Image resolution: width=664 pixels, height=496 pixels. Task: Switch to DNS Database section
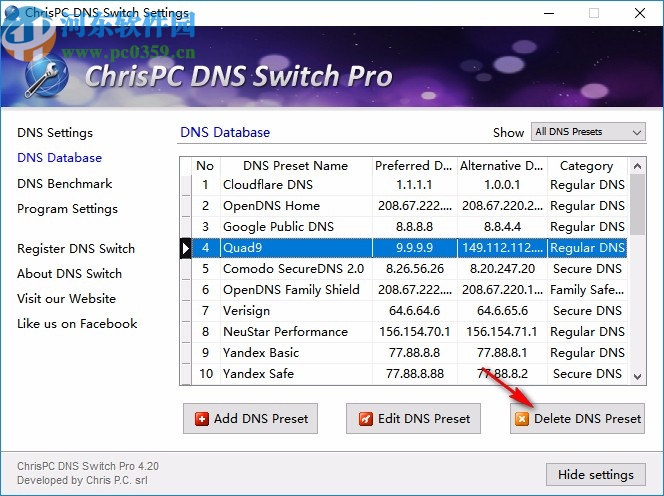click(x=59, y=158)
